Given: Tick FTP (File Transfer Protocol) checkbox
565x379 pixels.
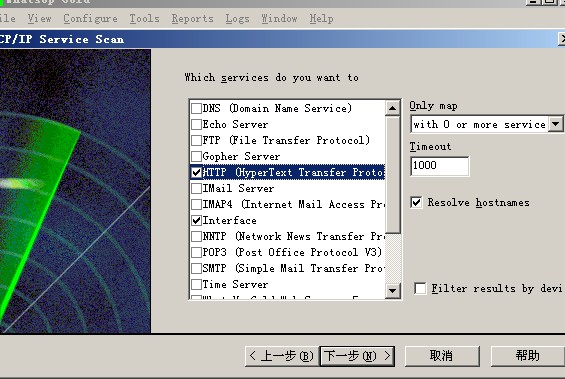Looking at the screenshot, I should coord(196,140).
